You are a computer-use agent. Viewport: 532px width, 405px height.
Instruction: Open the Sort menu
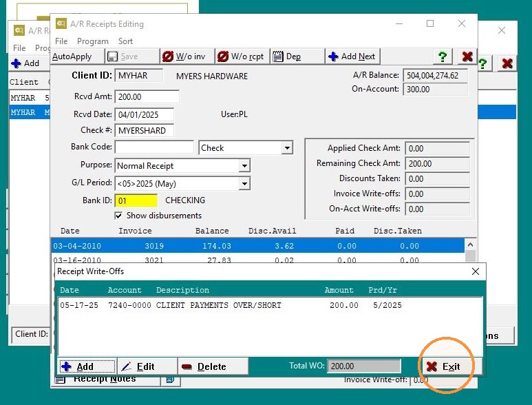[125, 41]
